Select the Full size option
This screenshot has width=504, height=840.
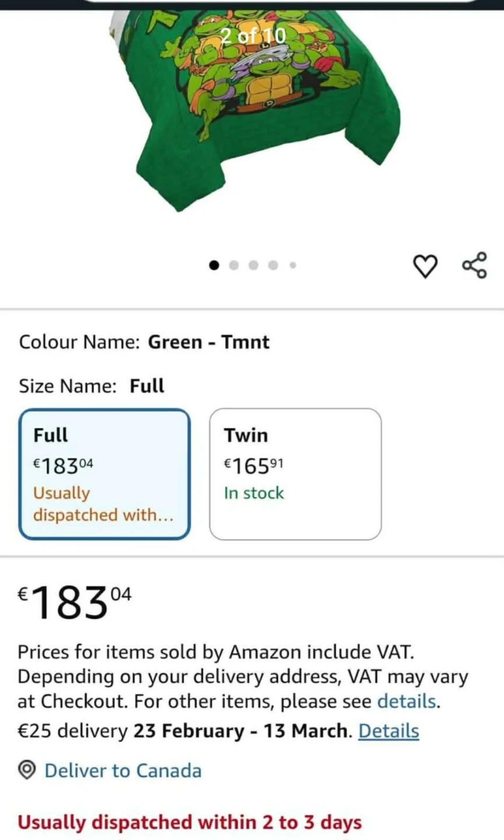(x=105, y=474)
